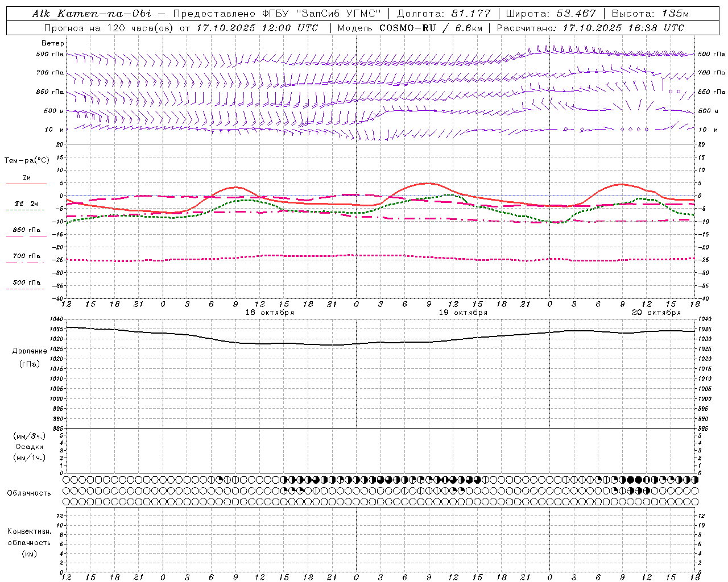Click the computed time Рассчитано: 17.10.2025 16:38 UTC
728x582 pixels.
point(590,28)
